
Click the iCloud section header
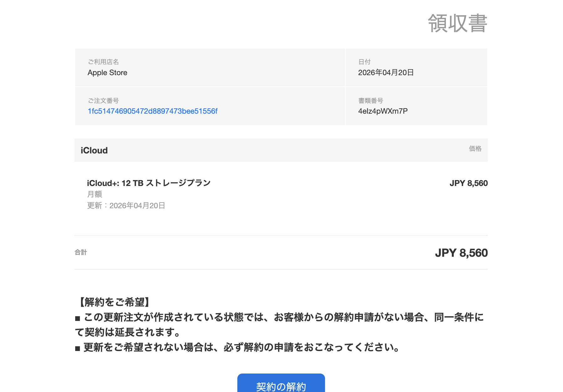click(x=94, y=150)
